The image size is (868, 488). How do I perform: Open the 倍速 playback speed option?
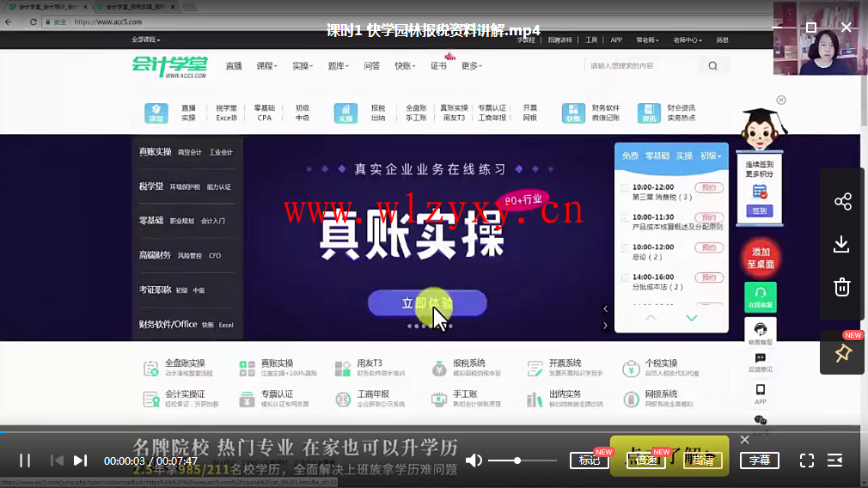[645, 461]
